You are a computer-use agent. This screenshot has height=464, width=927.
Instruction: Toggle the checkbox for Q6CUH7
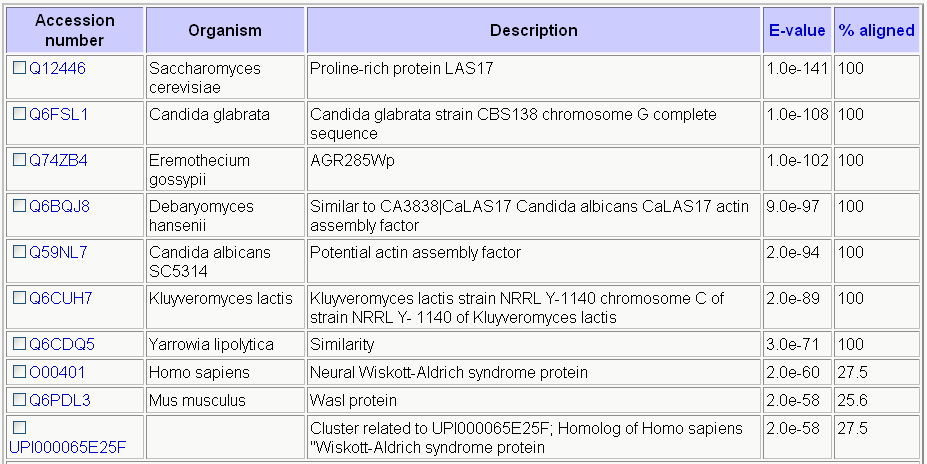tap(20, 299)
